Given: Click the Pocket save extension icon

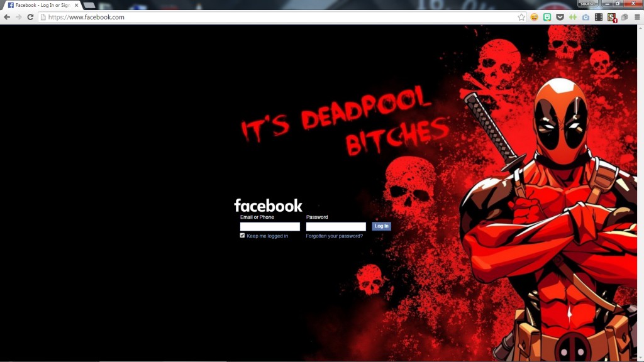Looking at the screenshot, I should (560, 17).
